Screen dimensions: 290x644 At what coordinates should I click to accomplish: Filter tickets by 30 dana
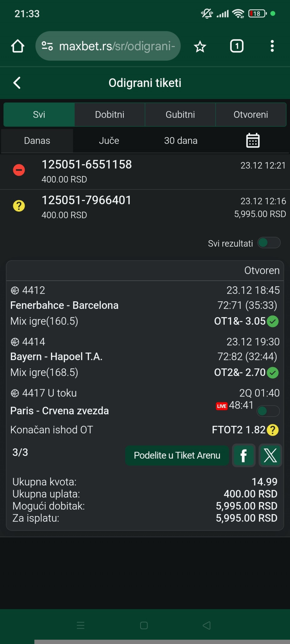coord(181,141)
